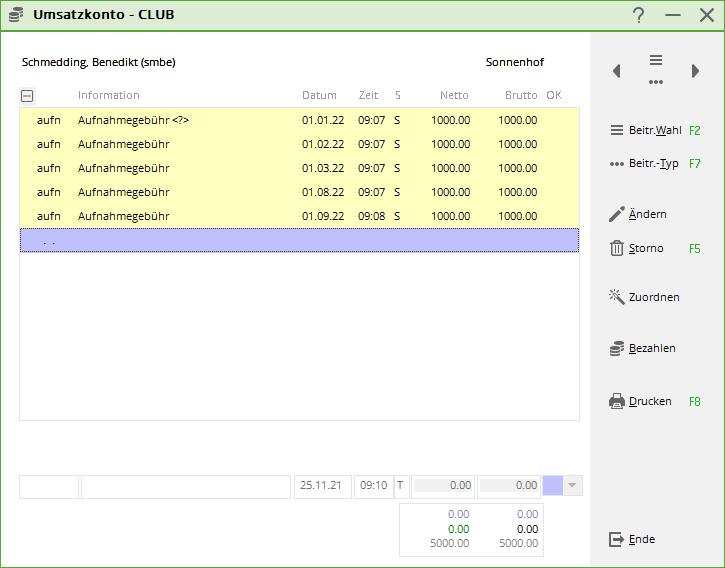Click the time field showing 09:10

point(373,486)
